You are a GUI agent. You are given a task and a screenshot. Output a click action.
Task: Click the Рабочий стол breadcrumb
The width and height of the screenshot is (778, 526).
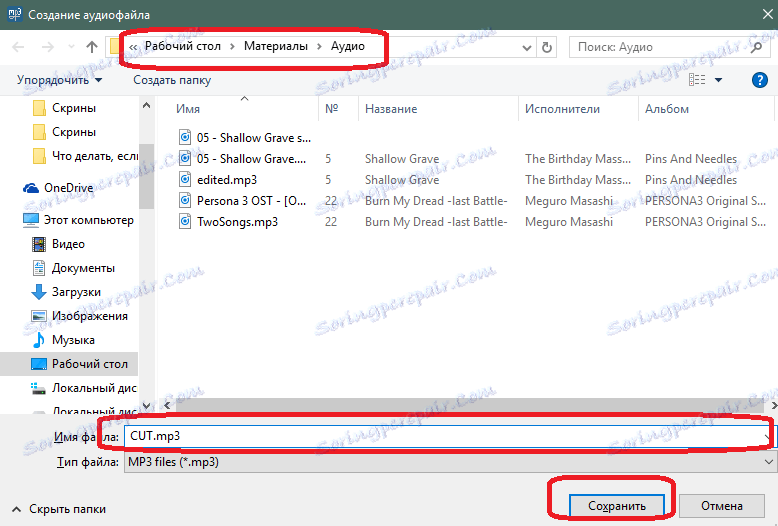tap(183, 46)
